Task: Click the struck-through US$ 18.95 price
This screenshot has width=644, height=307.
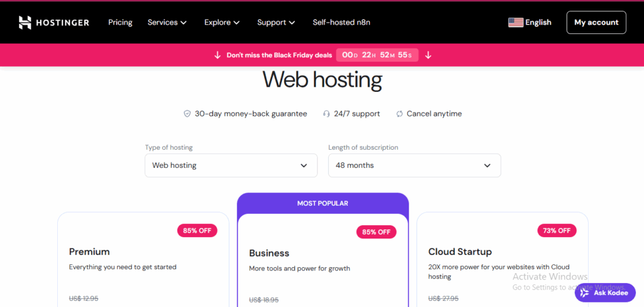Action: pyautogui.click(x=264, y=300)
